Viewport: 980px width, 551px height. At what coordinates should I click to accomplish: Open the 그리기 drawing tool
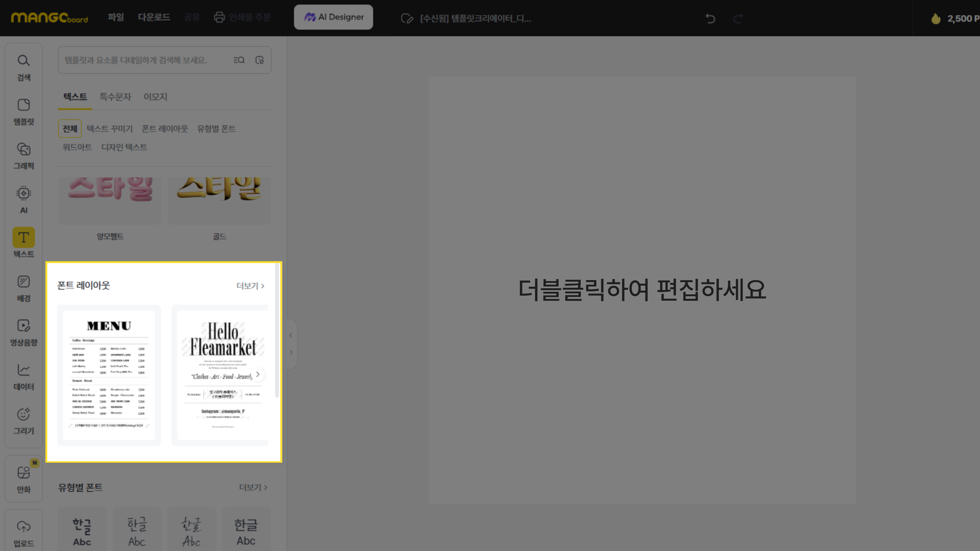[23, 421]
